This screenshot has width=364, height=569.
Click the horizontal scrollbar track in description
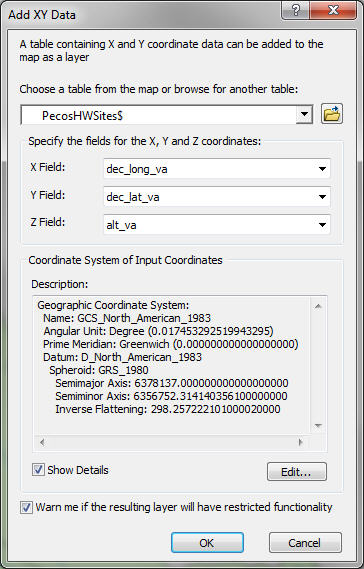coord(171,442)
